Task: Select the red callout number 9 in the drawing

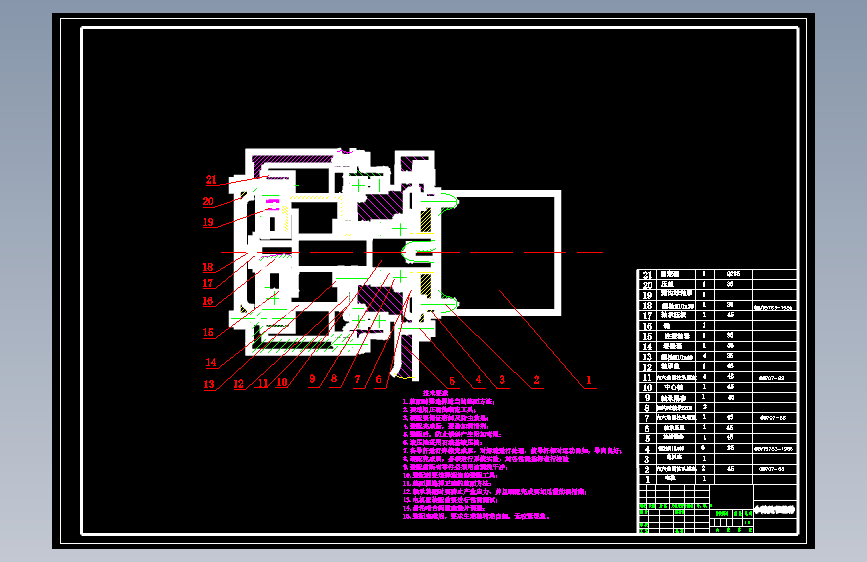Action: point(312,379)
